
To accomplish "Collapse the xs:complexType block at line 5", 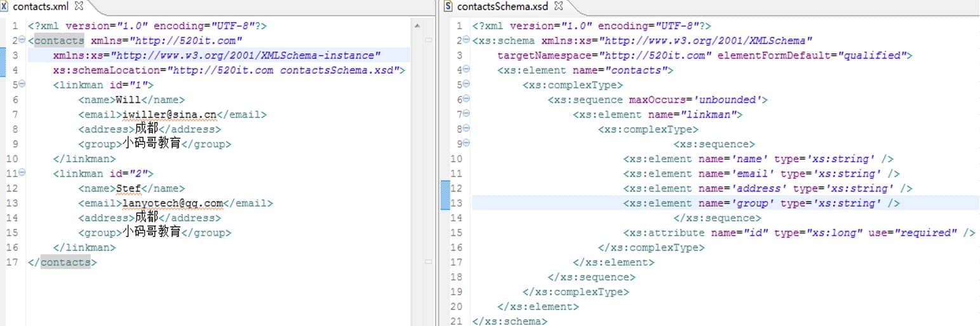I will [x=467, y=84].
